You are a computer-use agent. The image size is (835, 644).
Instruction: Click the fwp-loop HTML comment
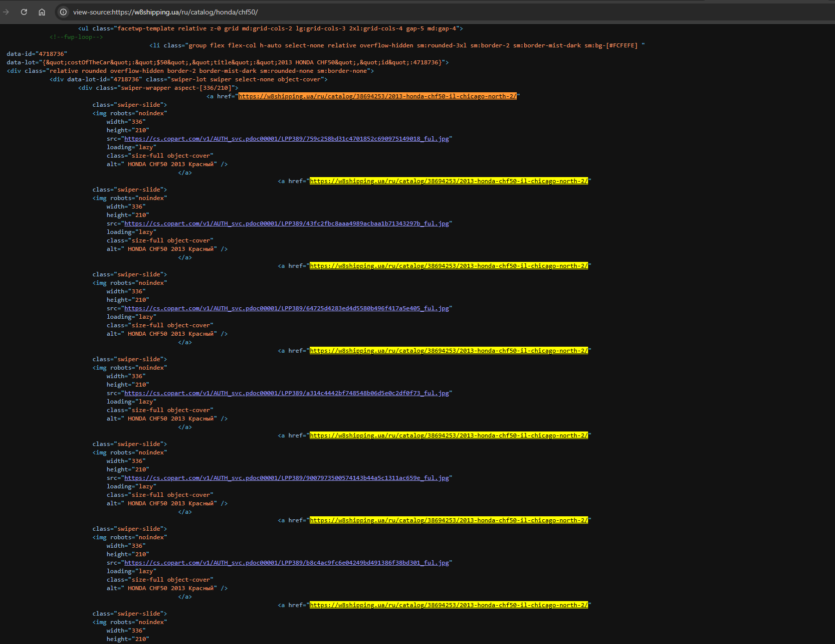click(x=76, y=37)
